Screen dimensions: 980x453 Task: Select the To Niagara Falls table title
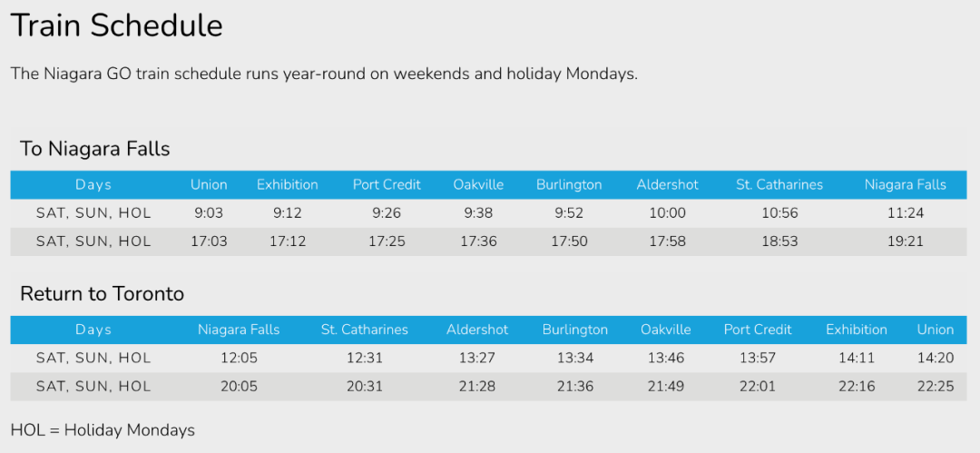(x=95, y=149)
